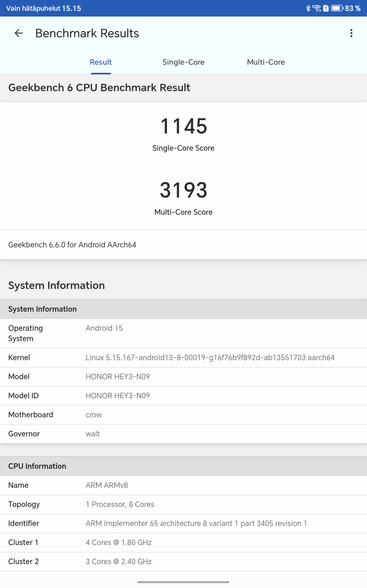Tap the 83 % battery percentage
Viewport: 367px width, 588px height.
click(353, 8)
